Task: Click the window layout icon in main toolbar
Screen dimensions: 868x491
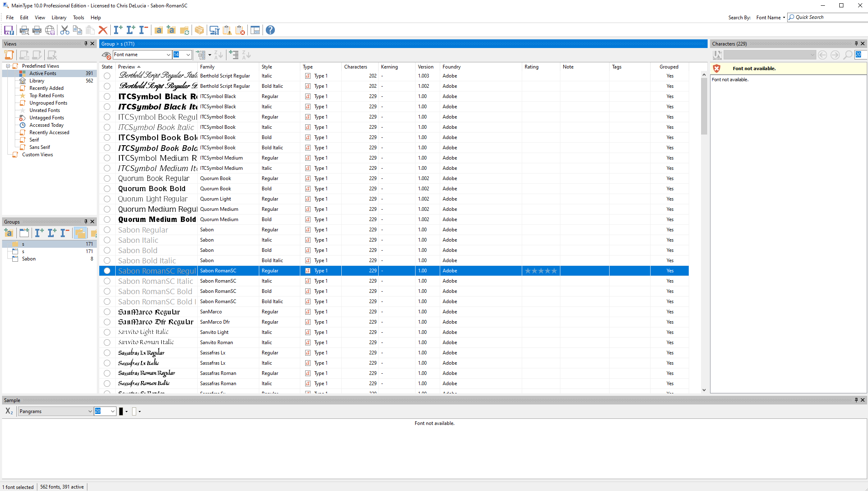Action: [x=255, y=30]
